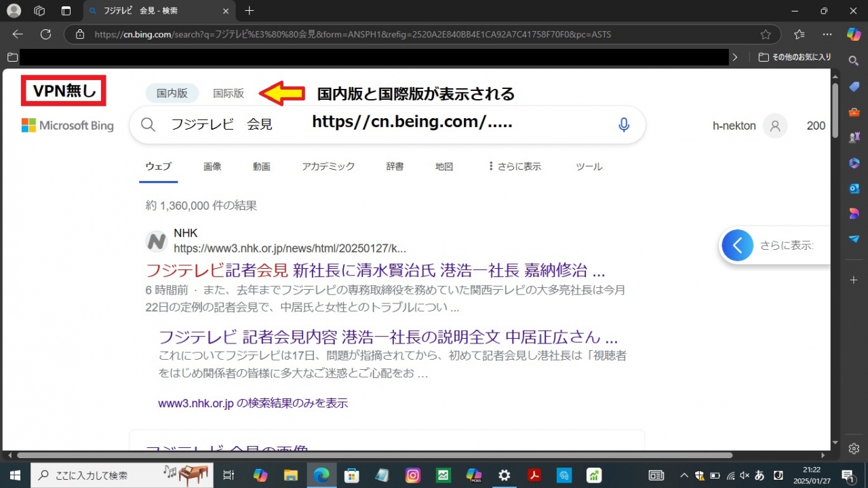The width and height of the screenshot is (868, 488).
Task: Open the ツール search tools dropdown
Action: coord(589,166)
